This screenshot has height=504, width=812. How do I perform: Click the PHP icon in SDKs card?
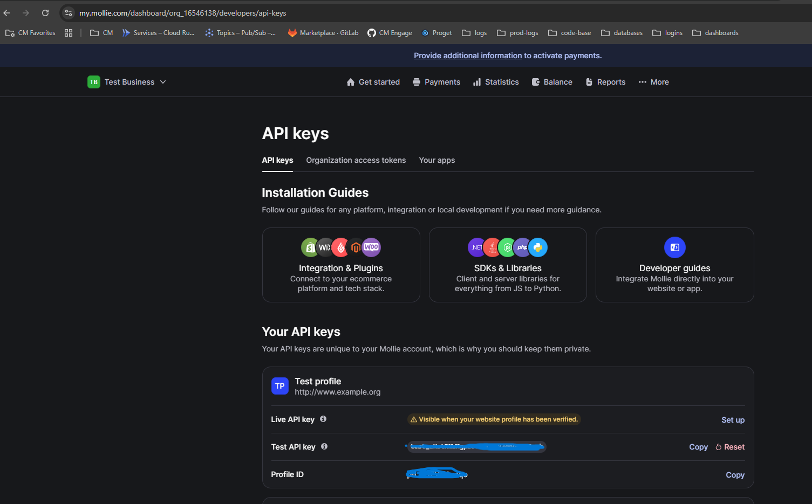click(522, 247)
